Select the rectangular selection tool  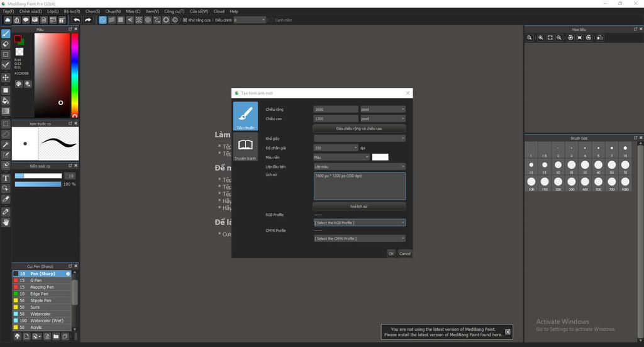point(6,124)
